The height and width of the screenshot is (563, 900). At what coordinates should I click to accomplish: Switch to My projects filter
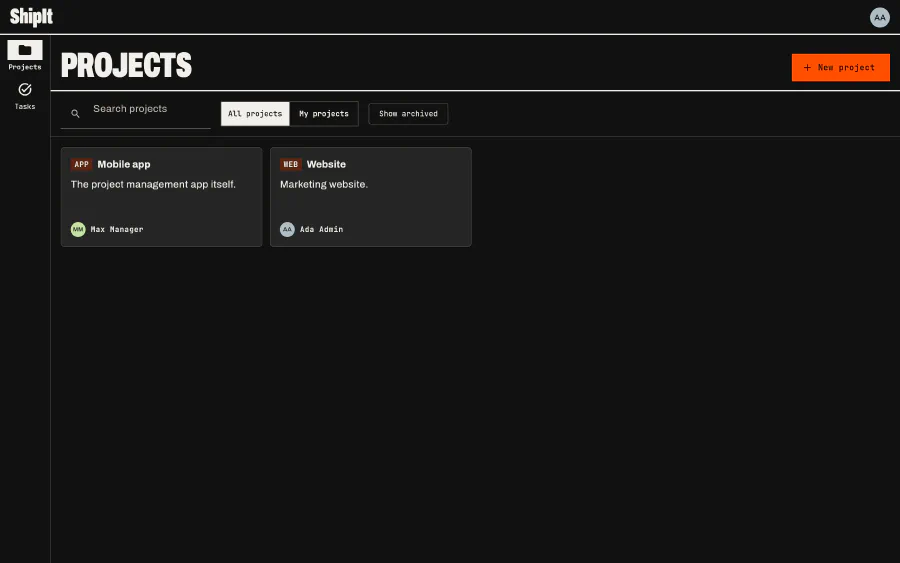tap(324, 114)
